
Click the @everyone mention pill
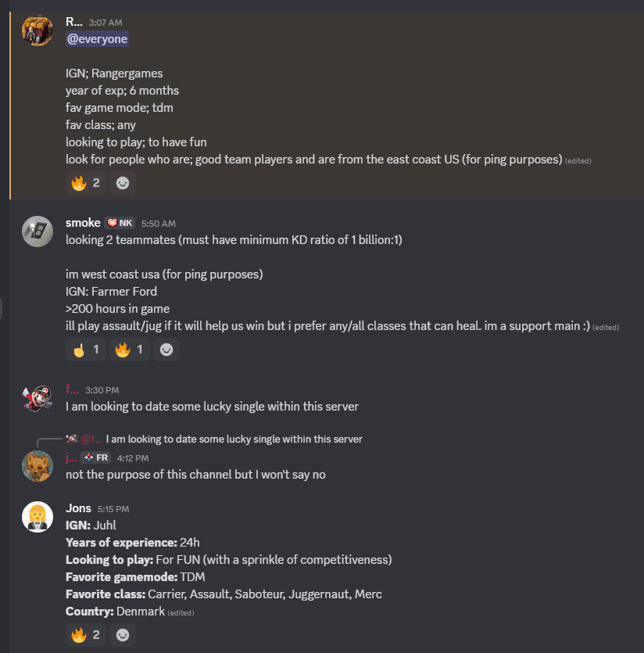coord(97,38)
